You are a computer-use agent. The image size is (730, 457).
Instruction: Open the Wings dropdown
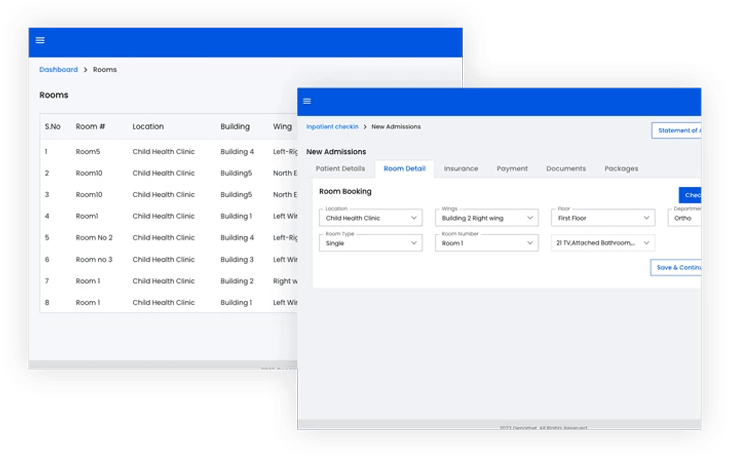pos(486,217)
